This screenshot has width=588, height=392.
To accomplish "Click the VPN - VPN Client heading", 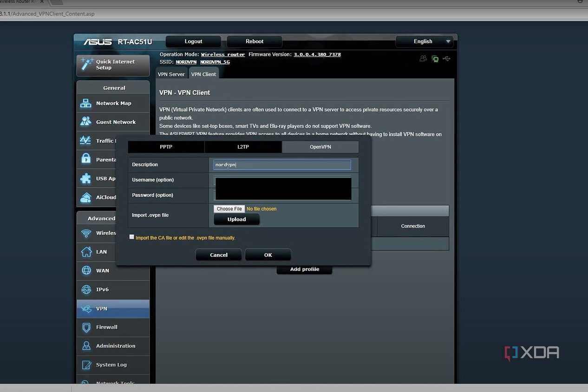I will point(185,92).
